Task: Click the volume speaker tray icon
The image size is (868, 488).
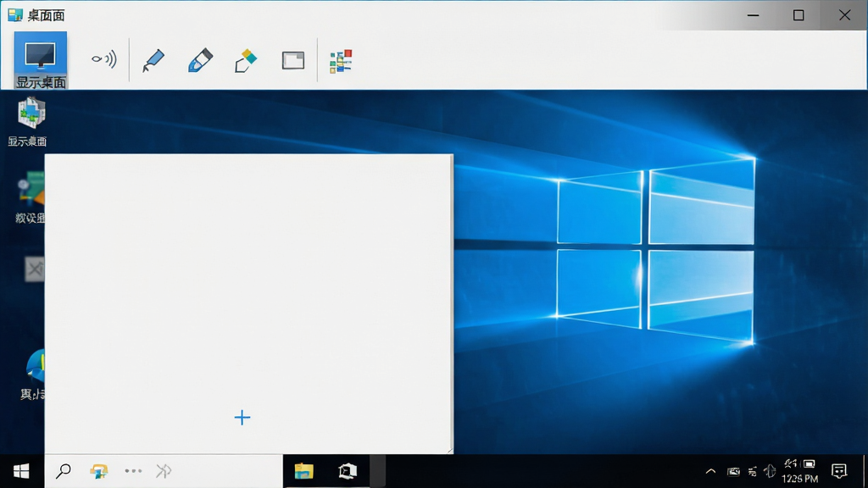Action: pyautogui.click(x=770, y=471)
